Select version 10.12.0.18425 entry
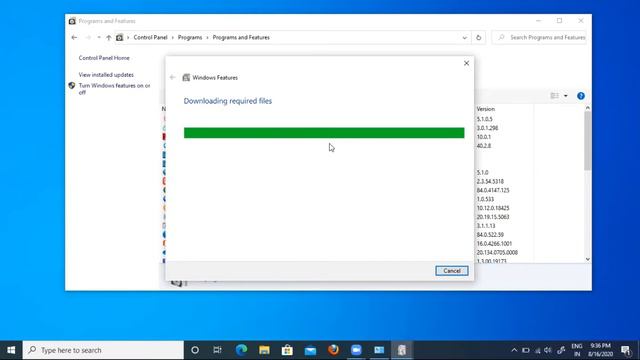 pos(493,208)
